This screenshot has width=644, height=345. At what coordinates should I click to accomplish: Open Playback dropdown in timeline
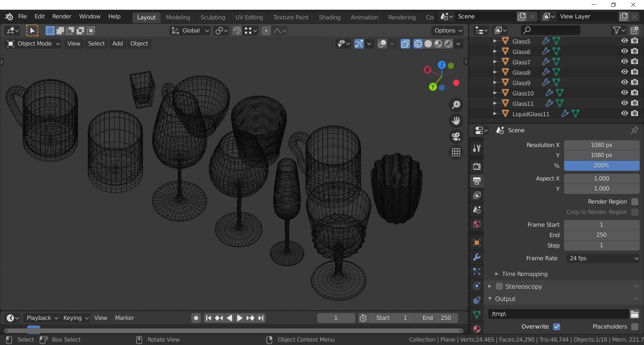[42, 318]
